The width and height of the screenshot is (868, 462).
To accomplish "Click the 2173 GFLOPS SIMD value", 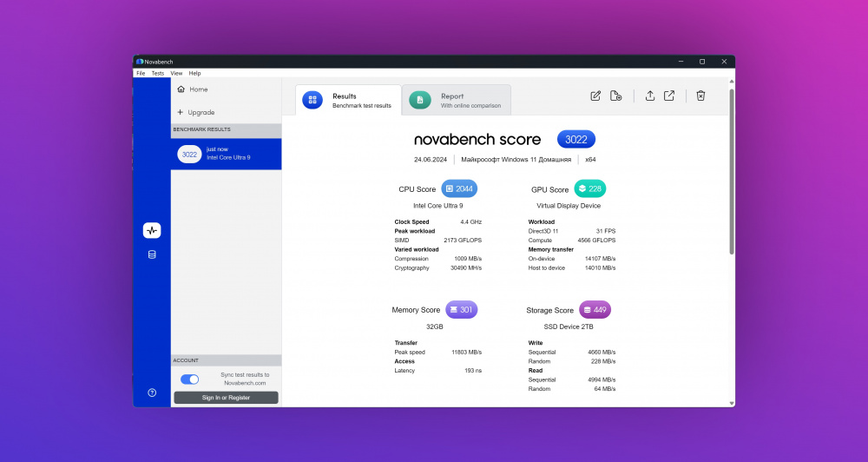I will [463, 241].
